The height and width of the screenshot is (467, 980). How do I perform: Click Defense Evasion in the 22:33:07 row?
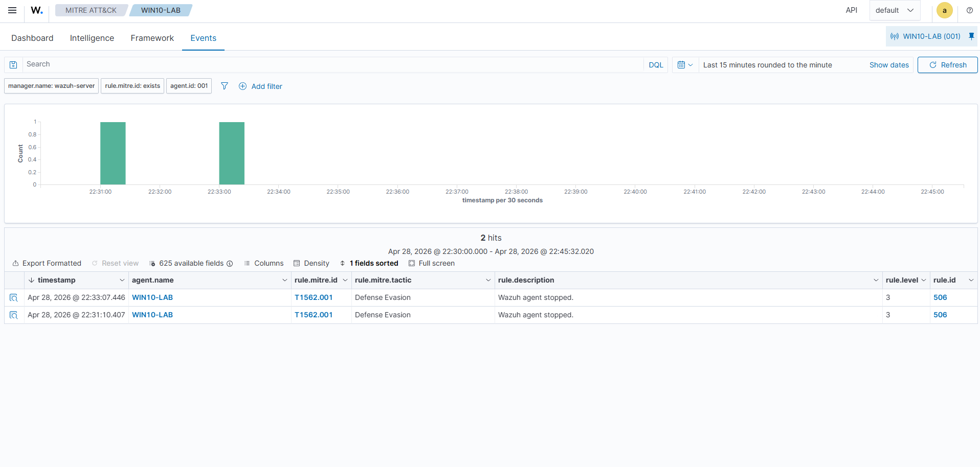pos(383,297)
